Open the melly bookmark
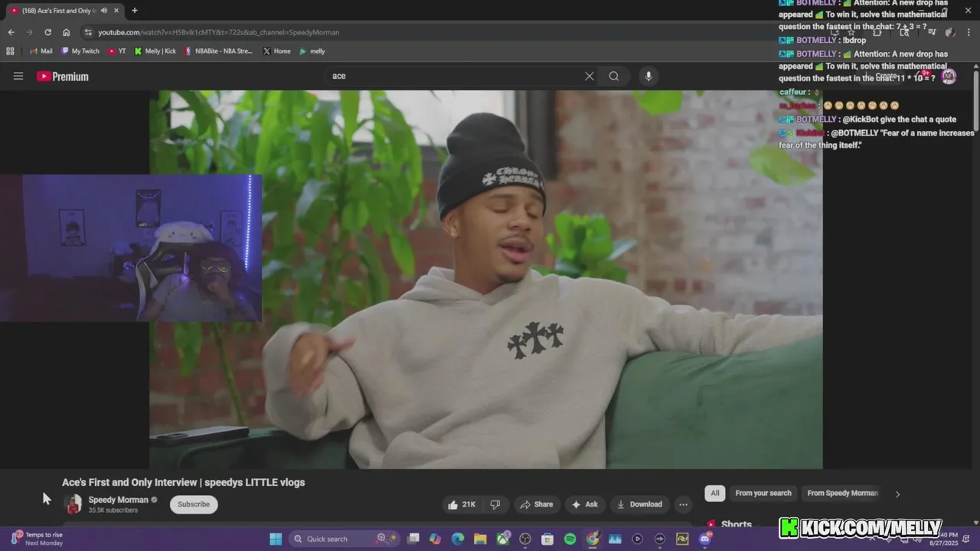Image resolution: width=980 pixels, height=551 pixels. pyautogui.click(x=312, y=51)
